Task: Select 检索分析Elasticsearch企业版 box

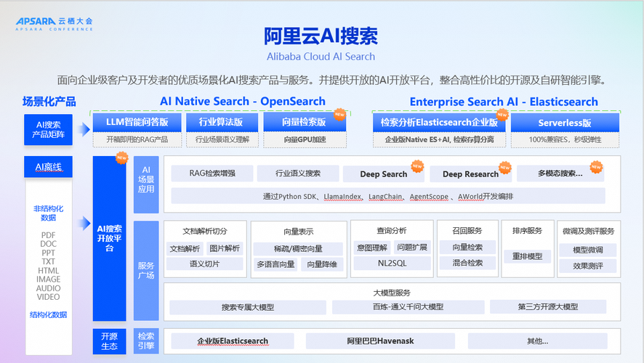Action: click(x=438, y=123)
